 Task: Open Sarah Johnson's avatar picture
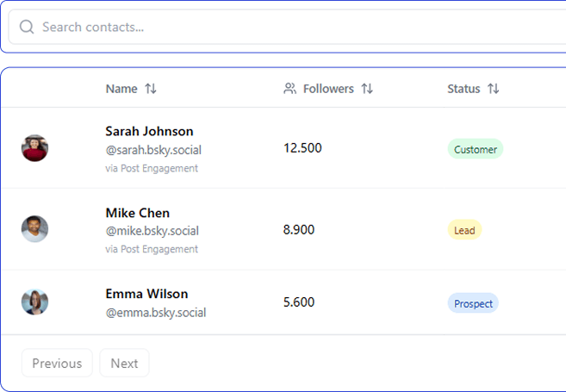pos(34,148)
